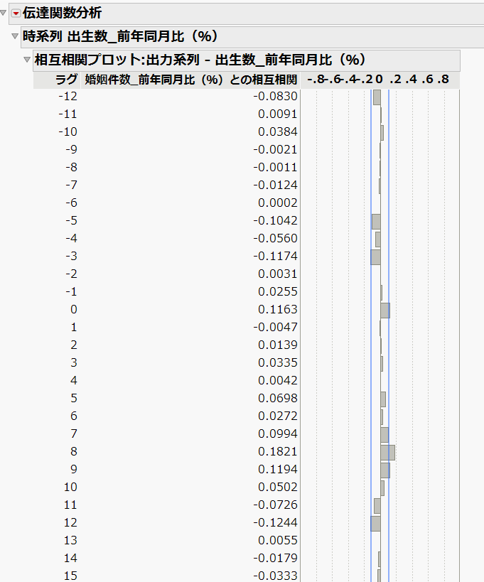Select the value 0.0139 at lag 2
Screen dimensions: 484x582
[278, 345]
